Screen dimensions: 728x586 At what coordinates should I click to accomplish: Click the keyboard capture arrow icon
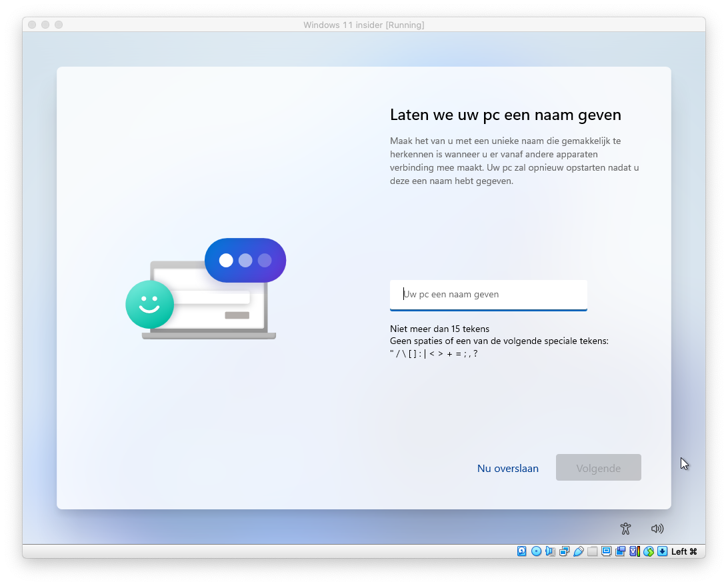[x=662, y=551]
